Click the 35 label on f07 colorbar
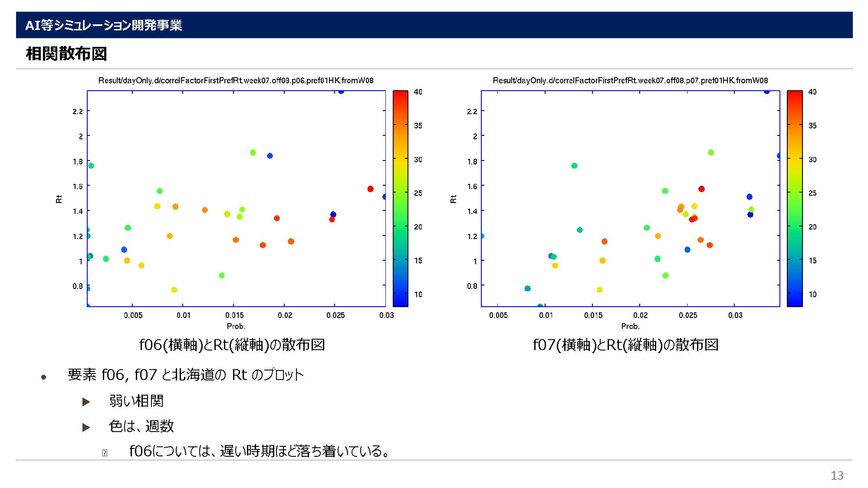This screenshot has height=488, width=868. [x=812, y=126]
